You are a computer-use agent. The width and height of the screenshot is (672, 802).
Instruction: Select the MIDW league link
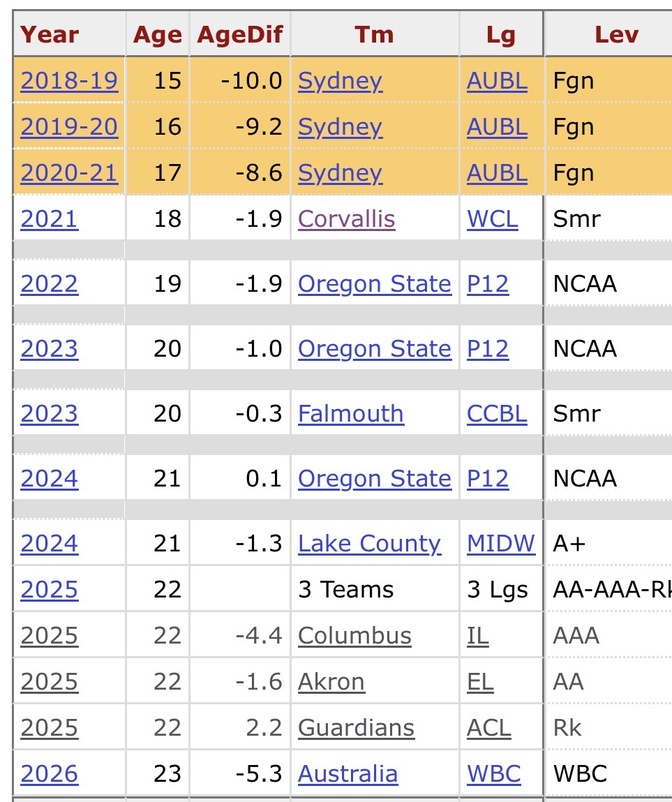tap(501, 544)
